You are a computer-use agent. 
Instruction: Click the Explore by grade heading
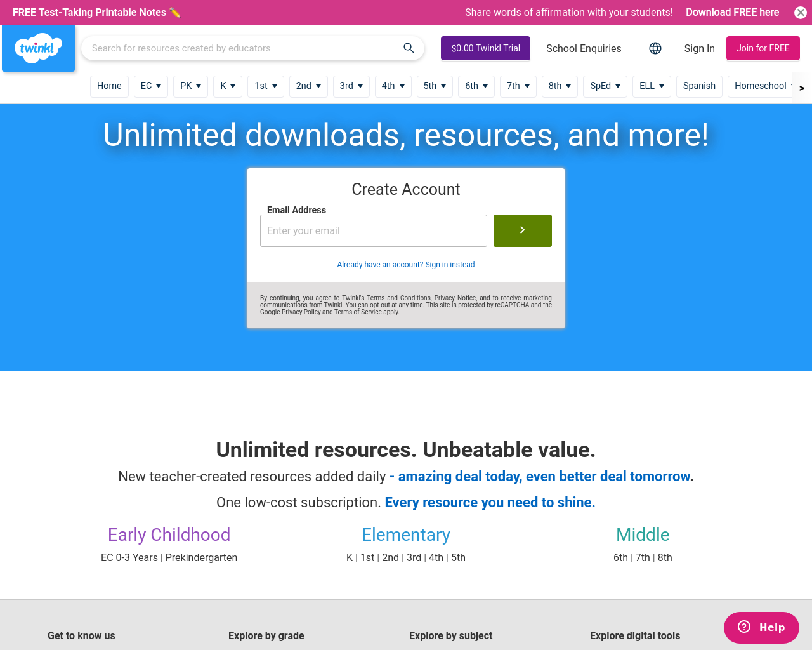(266, 635)
